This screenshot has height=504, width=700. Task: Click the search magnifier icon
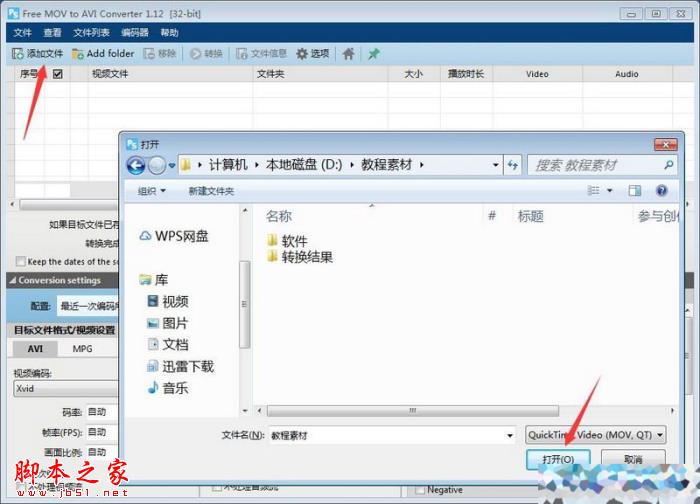click(x=668, y=165)
